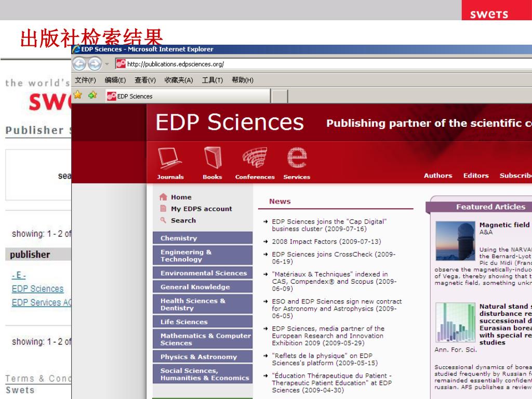Click the Add to Favorites icon
Image resolution: width=532 pixels, height=399 pixels.
pos(92,95)
